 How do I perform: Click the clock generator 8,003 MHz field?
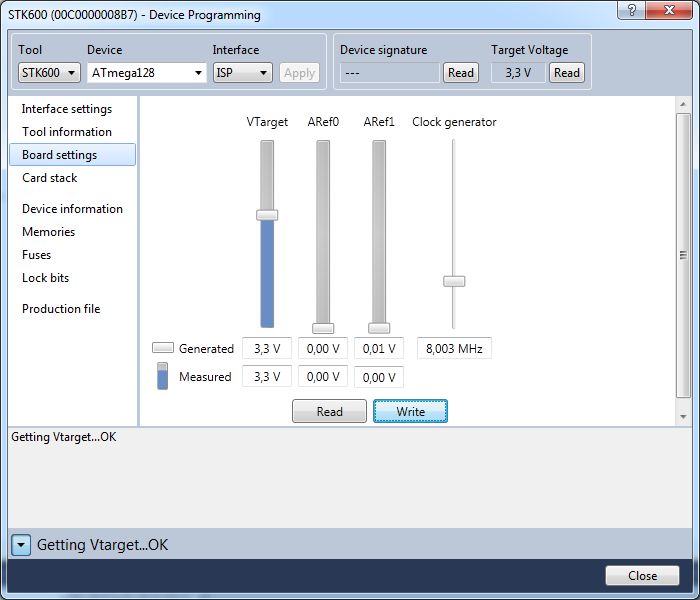[454, 348]
